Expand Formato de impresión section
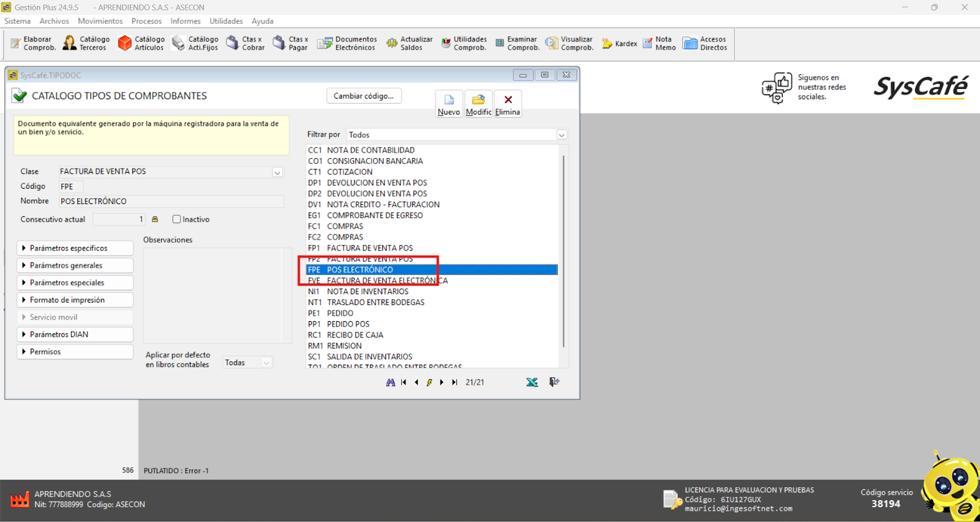This screenshot has width=980, height=522. [x=75, y=300]
